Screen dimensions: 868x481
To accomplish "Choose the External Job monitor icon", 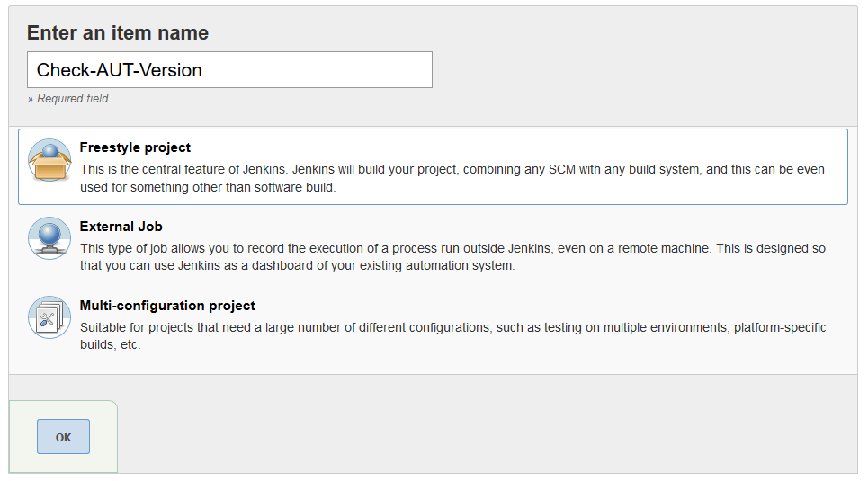I will coord(49,238).
